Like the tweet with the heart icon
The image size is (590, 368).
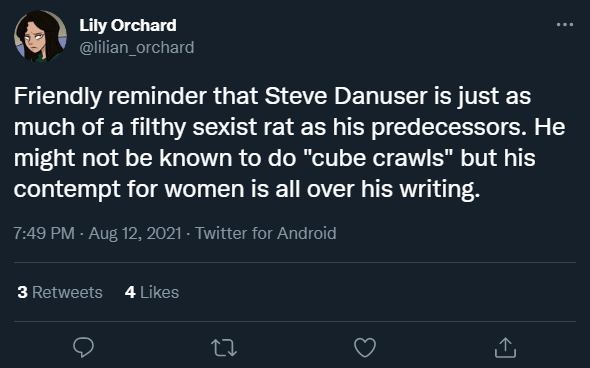365,347
